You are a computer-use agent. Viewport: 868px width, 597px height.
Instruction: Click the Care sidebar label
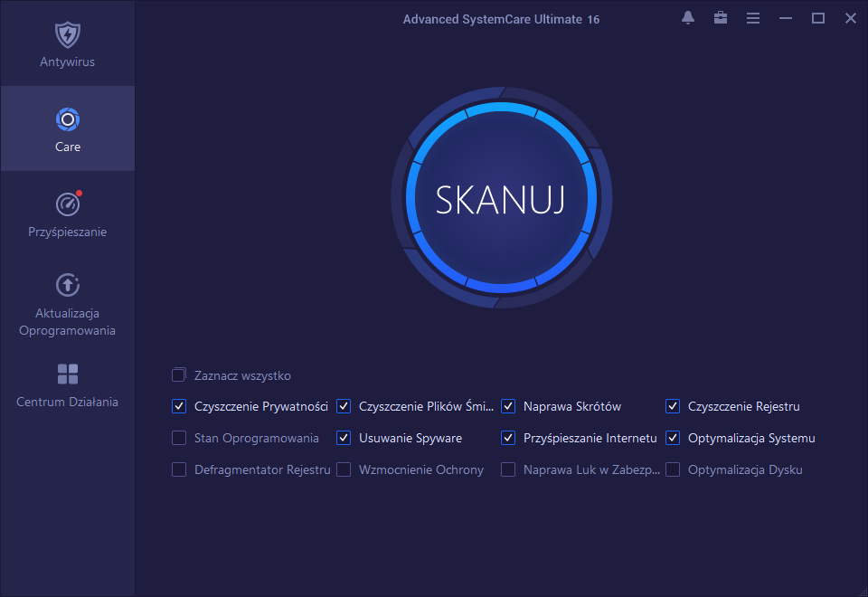[x=68, y=147]
